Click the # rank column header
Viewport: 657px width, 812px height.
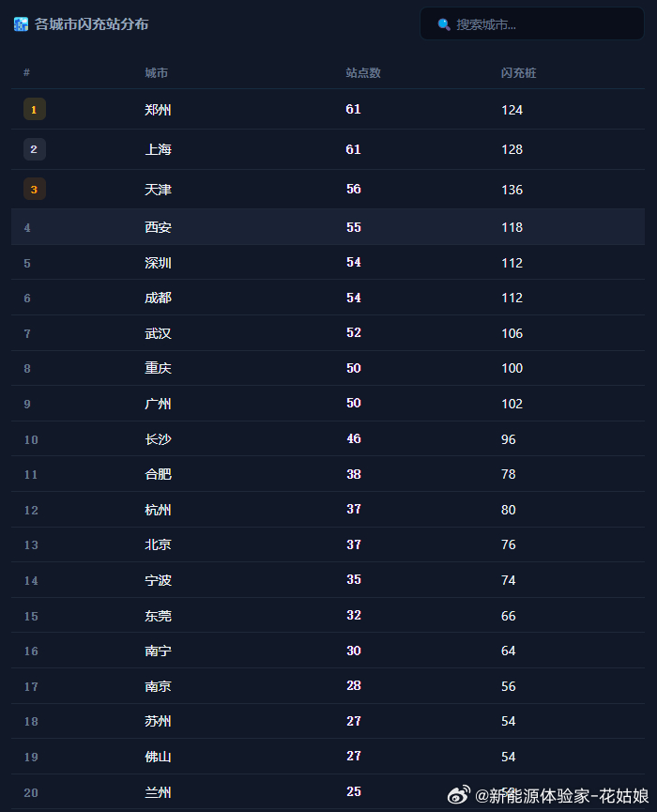[x=27, y=72]
